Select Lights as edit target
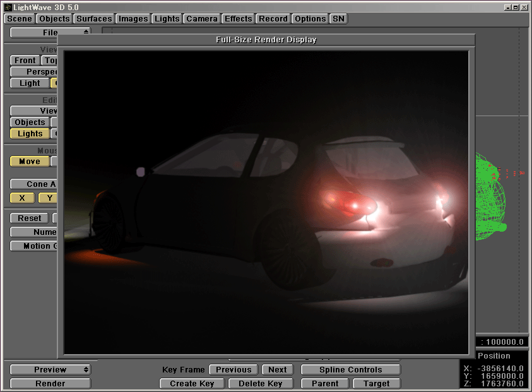 click(x=30, y=134)
